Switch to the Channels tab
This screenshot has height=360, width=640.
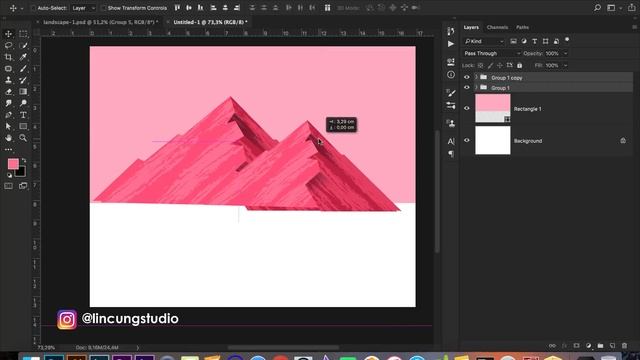[497, 27]
